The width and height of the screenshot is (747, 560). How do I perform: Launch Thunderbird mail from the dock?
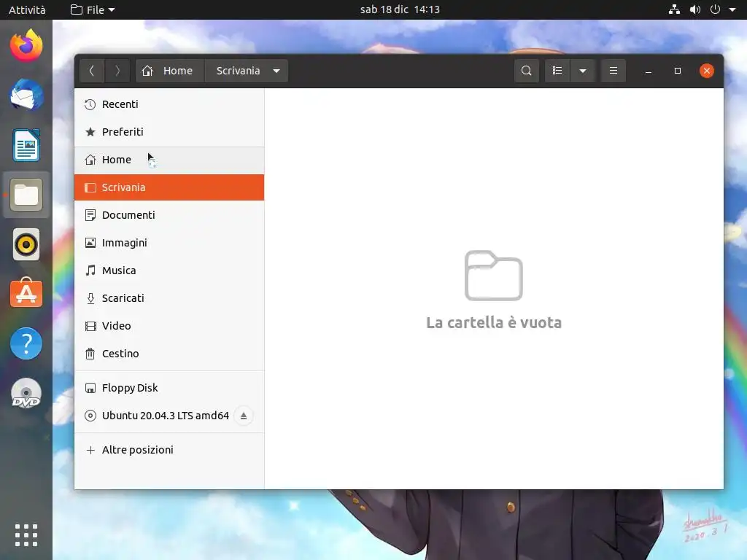[26, 96]
